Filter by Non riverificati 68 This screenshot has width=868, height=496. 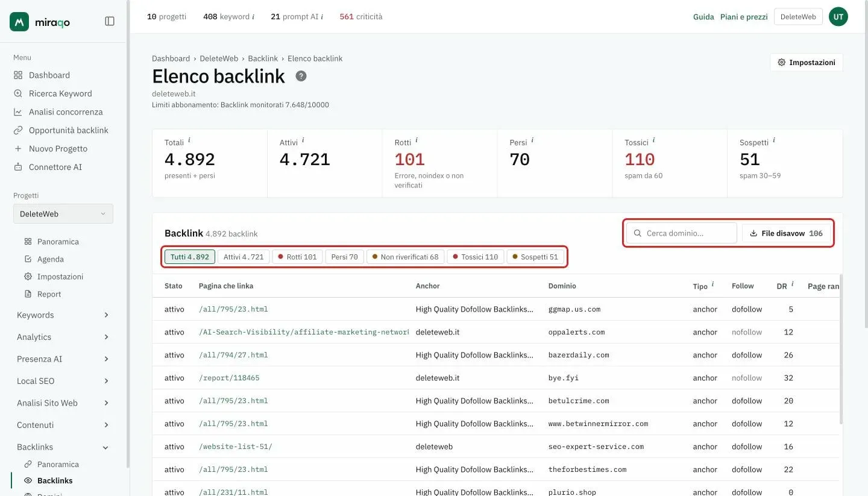pyautogui.click(x=405, y=257)
